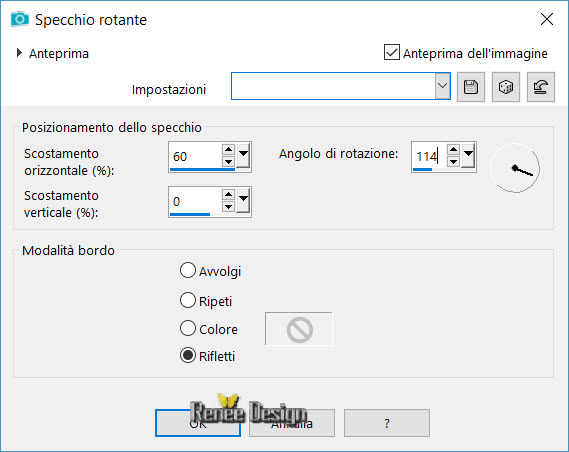This screenshot has height=452, width=569.
Task: Select the Rifletti radio button
Action: (188, 356)
